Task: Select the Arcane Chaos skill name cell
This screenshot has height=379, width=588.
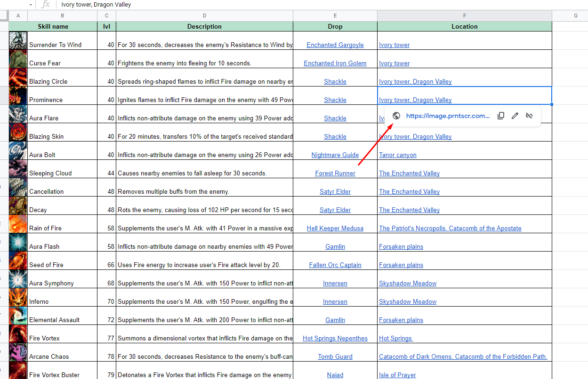Action: click(x=63, y=352)
